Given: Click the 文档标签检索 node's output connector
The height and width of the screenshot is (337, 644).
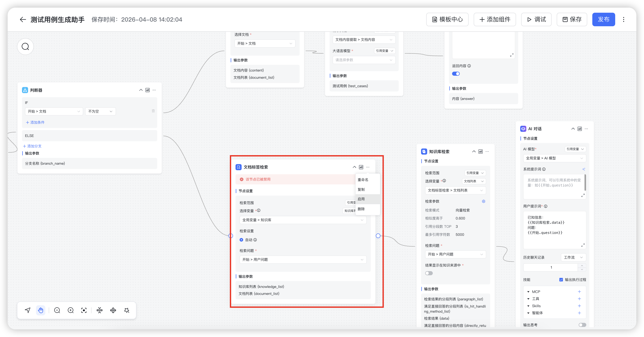Looking at the screenshot, I should click(378, 236).
